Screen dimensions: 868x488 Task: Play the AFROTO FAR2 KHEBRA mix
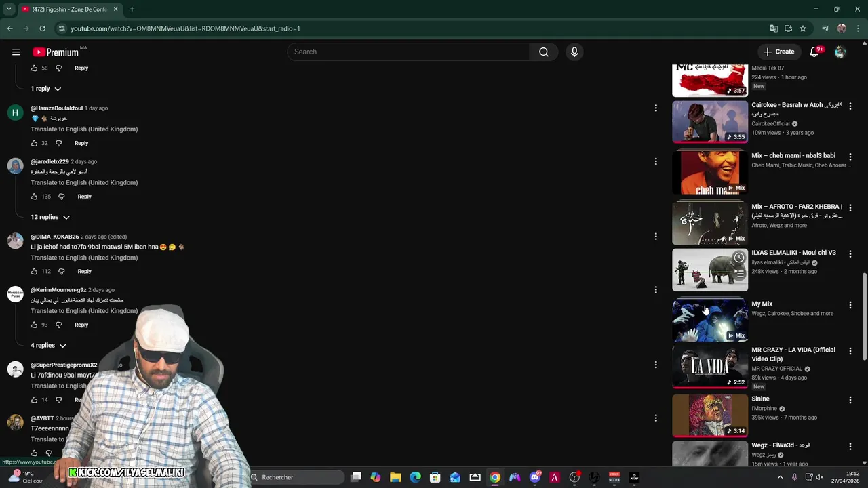710,222
